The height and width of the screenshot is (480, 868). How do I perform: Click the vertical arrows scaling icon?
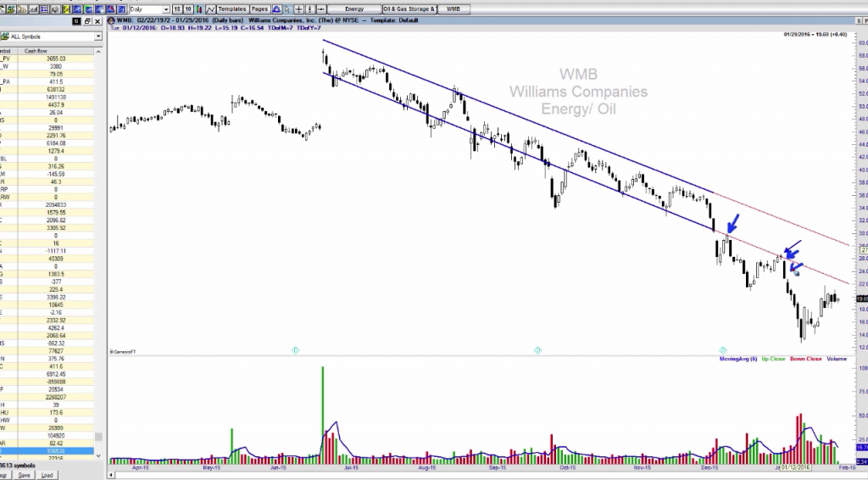(310, 9)
